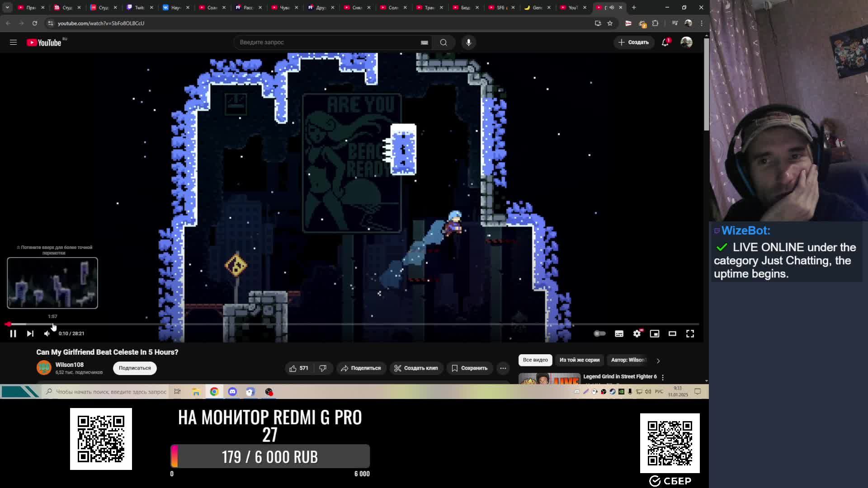This screenshot has width=868, height=488.
Task: Mute the video volume
Action: (x=47, y=333)
